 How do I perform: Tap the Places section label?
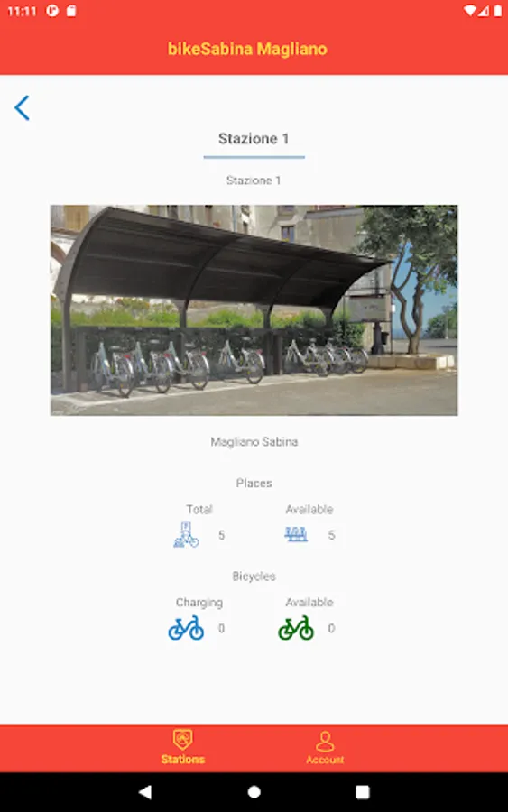click(x=254, y=484)
